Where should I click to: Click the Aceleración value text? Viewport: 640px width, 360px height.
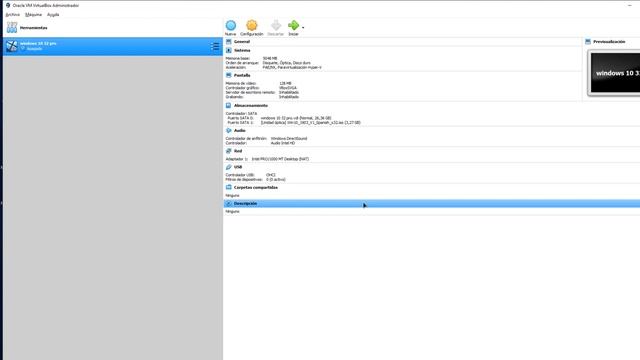click(x=292, y=67)
